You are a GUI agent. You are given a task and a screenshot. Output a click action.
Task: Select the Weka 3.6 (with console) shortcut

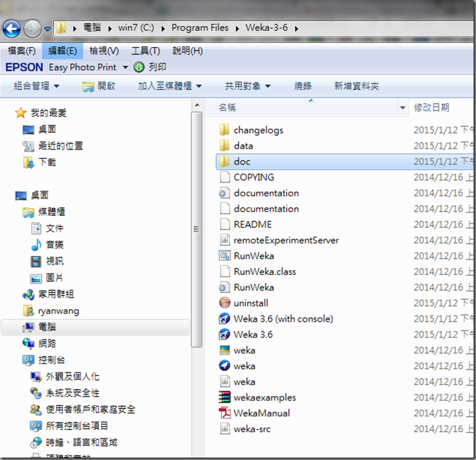(276, 319)
